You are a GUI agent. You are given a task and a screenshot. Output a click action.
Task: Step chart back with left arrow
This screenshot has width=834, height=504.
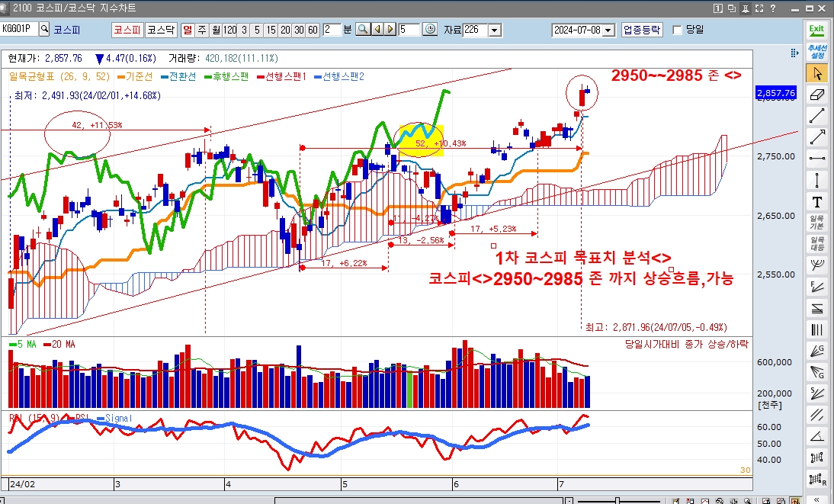coord(377,30)
